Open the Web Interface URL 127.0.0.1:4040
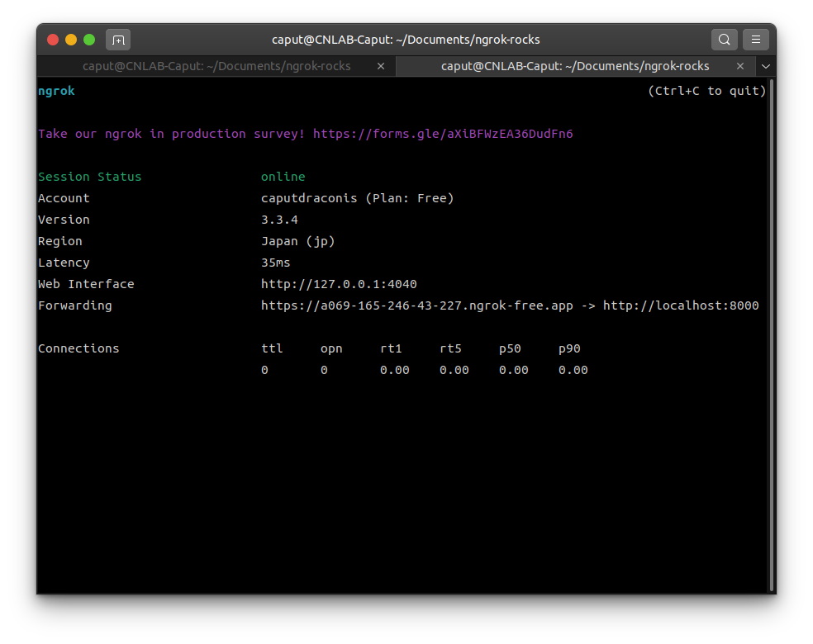 [x=339, y=284]
